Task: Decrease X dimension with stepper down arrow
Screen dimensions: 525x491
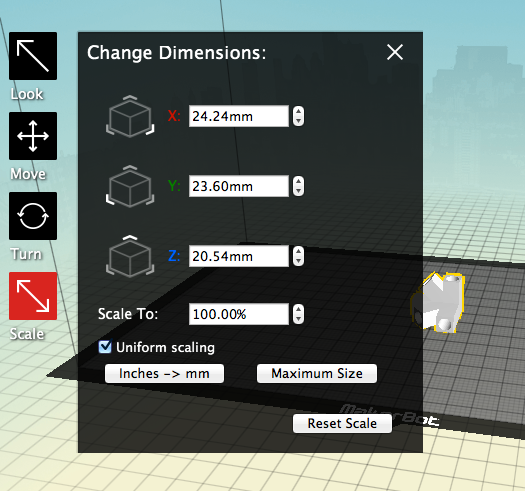Action: click(x=298, y=121)
